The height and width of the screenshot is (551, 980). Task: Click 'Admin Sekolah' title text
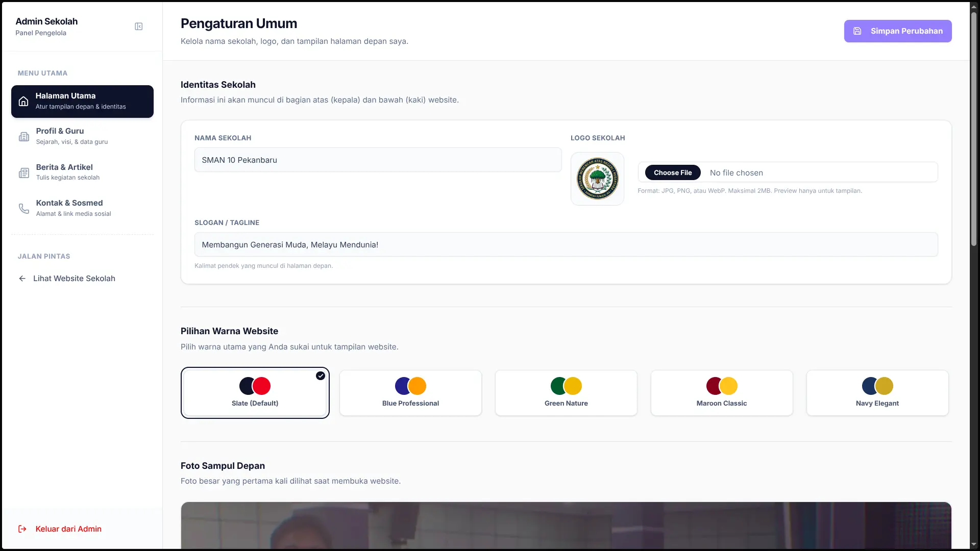[x=46, y=21]
